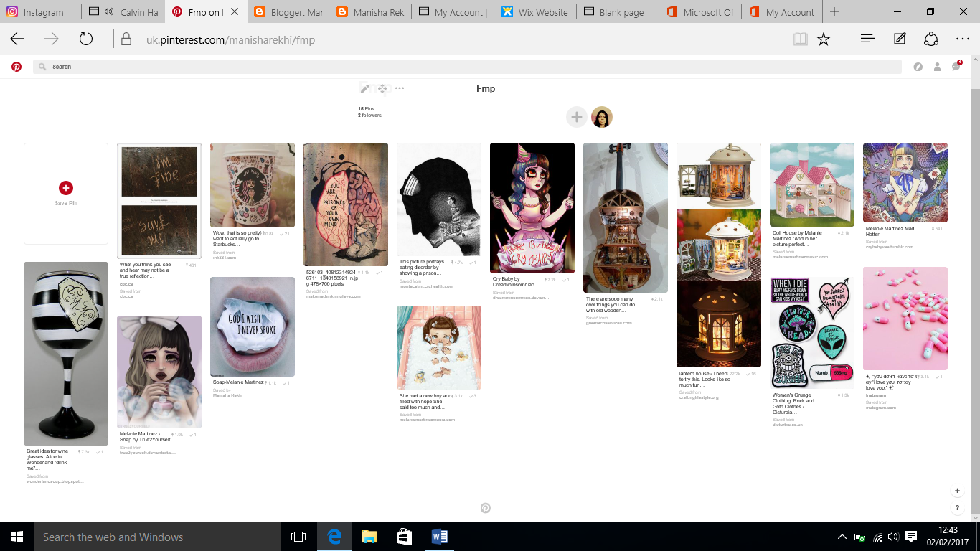Click the melaniemartinezmusic.com link under Doll House
980x551 pixels.
click(800, 257)
